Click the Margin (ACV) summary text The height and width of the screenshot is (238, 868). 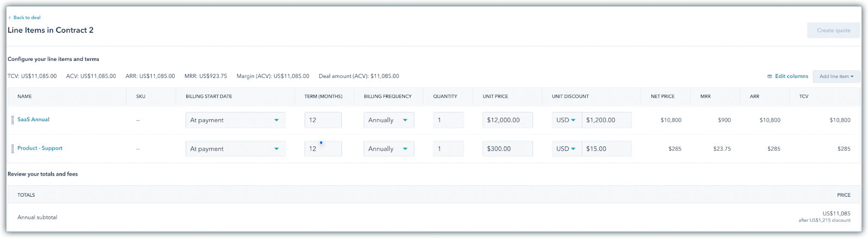click(273, 76)
